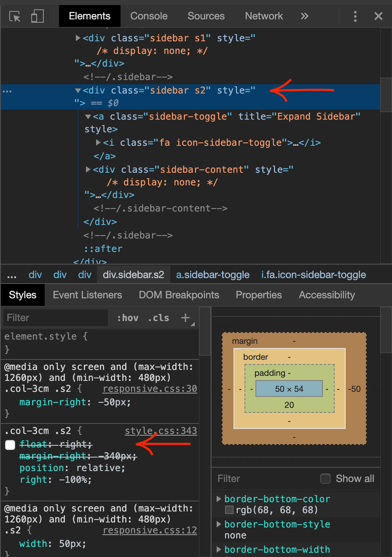This screenshot has width=392, height=557.
Task: Collapse the sidebar s2 div node
Action: coord(78,91)
